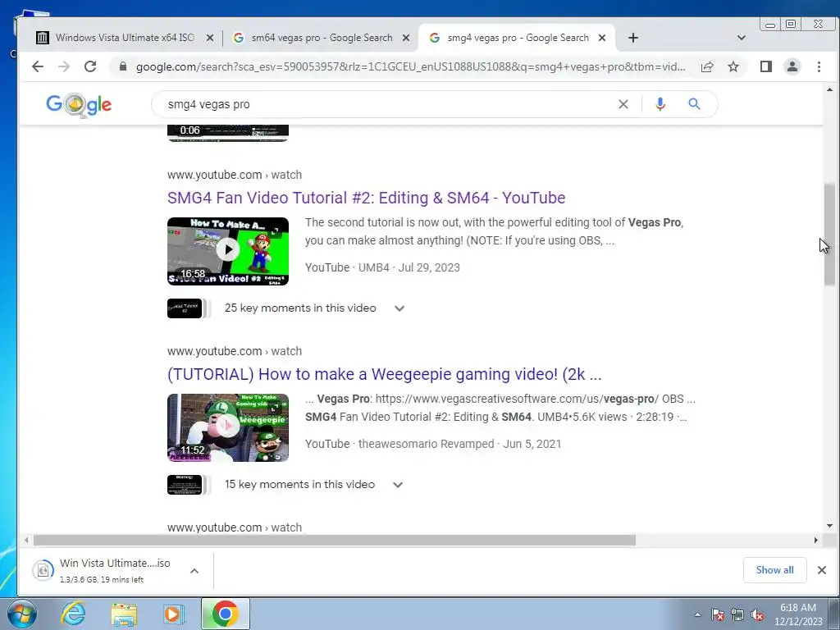Viewport: 840px width, 630px height.
Task: Share this page via share icon
Action: click(x=706, y=66)
